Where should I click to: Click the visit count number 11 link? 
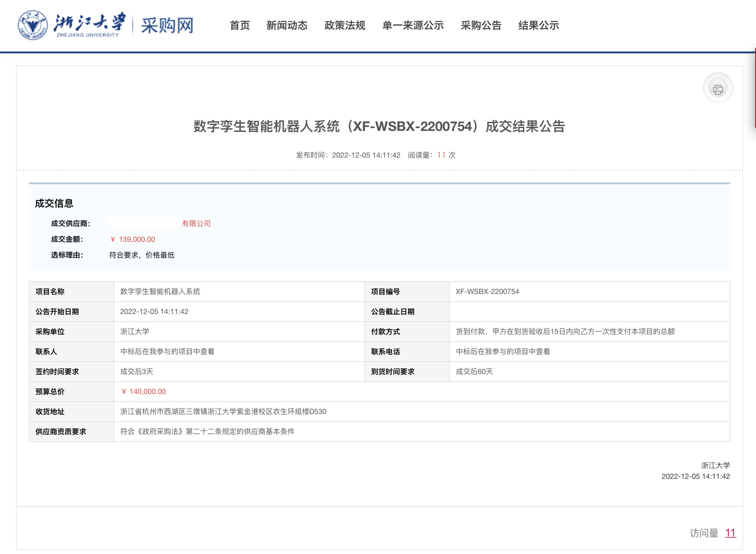(x=730, y=533)
